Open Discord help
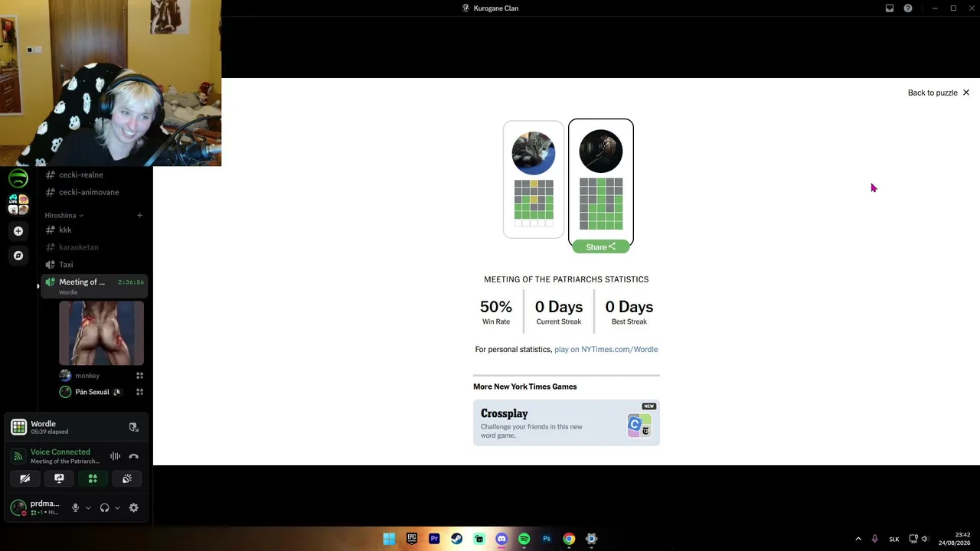Viewport: 980px width, 551px height. (x=908, y=8)
